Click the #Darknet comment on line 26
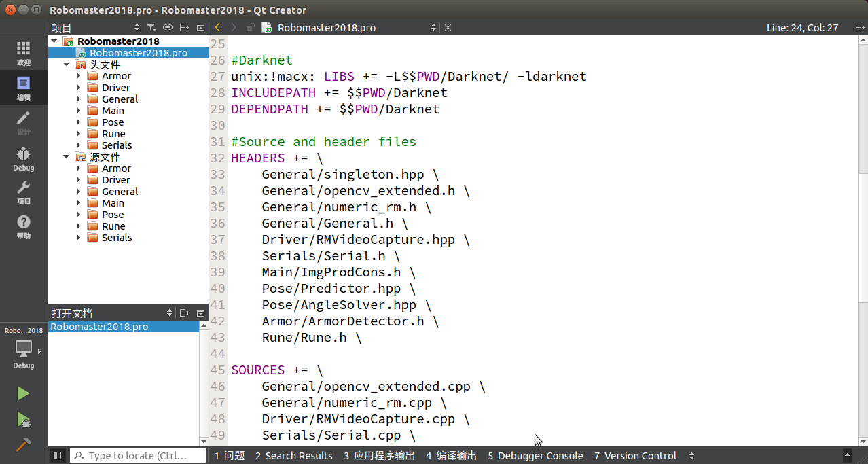The width and height of the screenshot is (868, 464). coord(261,60)
